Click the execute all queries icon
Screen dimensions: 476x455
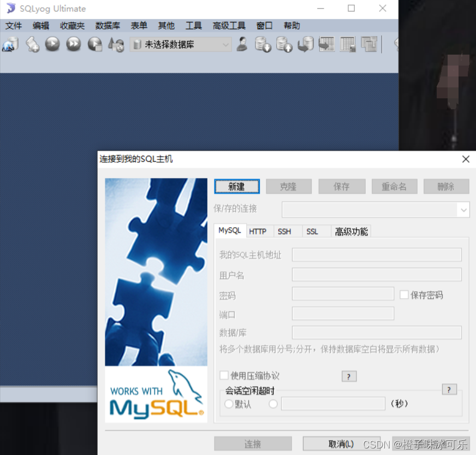coord(74,44)
